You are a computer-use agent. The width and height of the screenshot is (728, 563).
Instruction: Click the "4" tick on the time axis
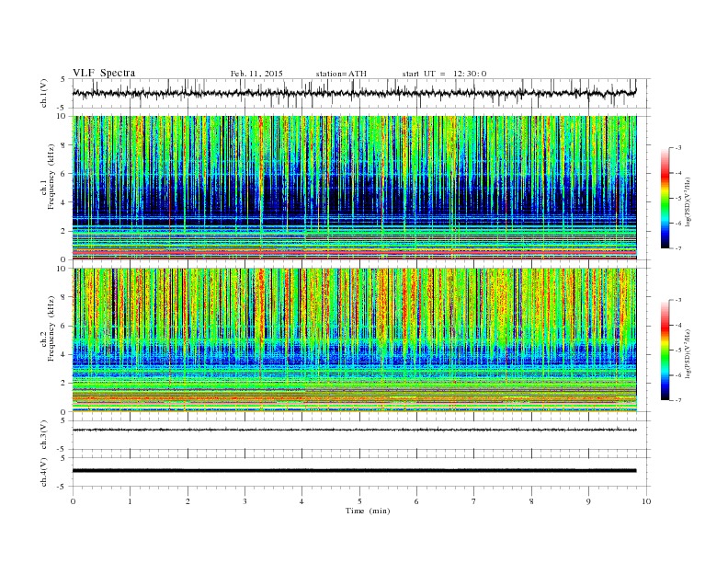coord(302,501)
